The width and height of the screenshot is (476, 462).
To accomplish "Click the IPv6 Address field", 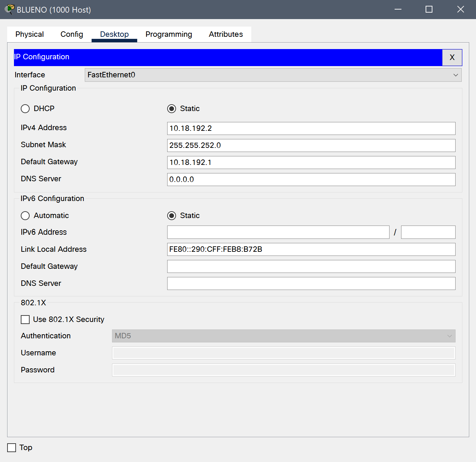I will coord(278,232).
